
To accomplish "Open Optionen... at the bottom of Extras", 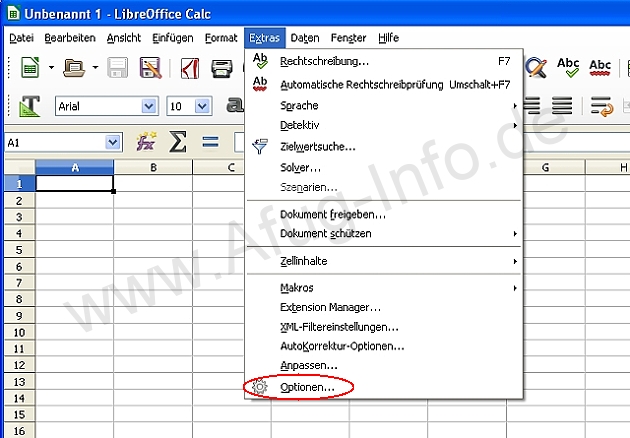I will [x=384, y=387].
